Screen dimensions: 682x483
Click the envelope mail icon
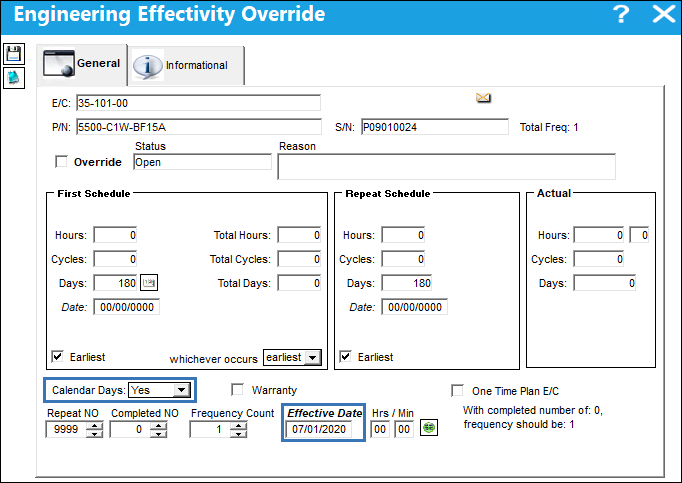pos(483,97)
